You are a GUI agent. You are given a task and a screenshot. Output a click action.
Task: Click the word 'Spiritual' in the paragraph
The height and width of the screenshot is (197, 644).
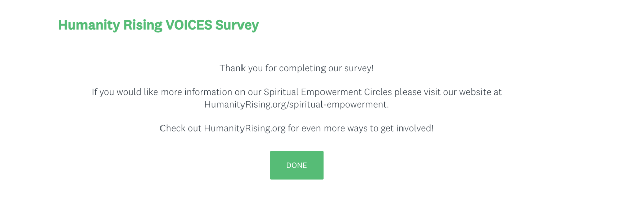click(281, 92)
